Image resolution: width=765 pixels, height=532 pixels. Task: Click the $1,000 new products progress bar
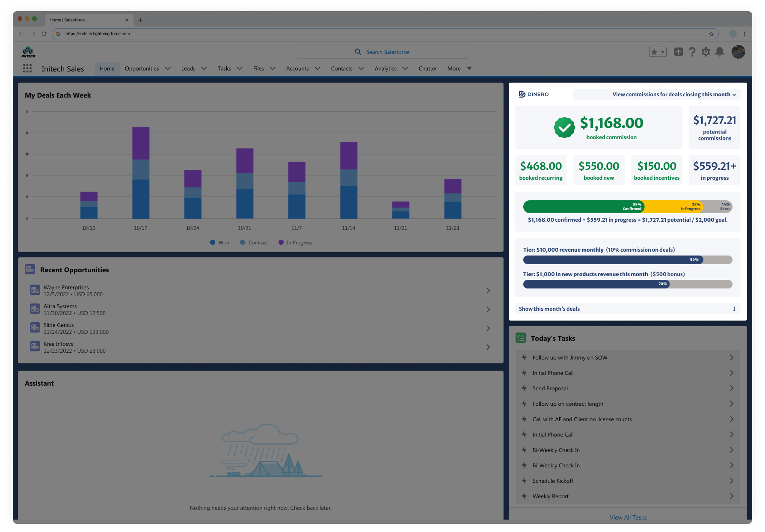(628, 284)
